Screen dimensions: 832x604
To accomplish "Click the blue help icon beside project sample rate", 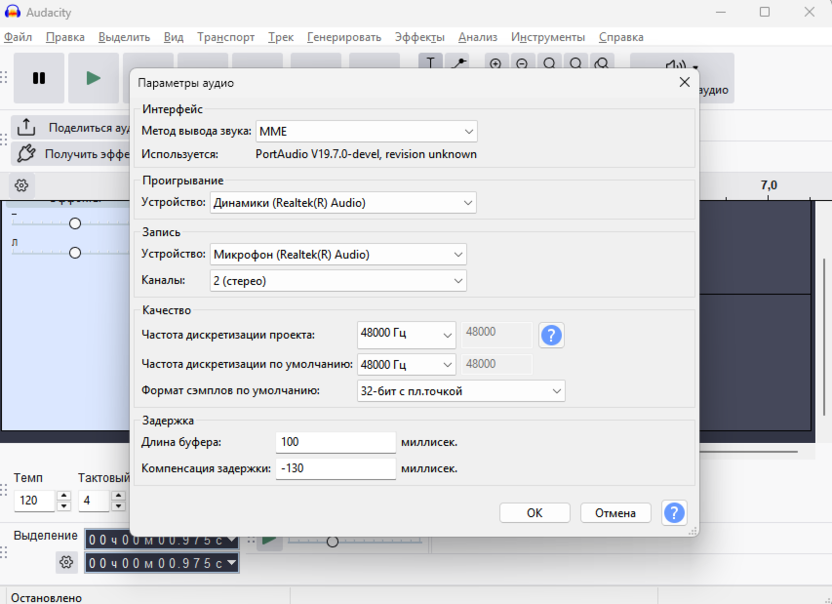I will (x=551, y=335).
